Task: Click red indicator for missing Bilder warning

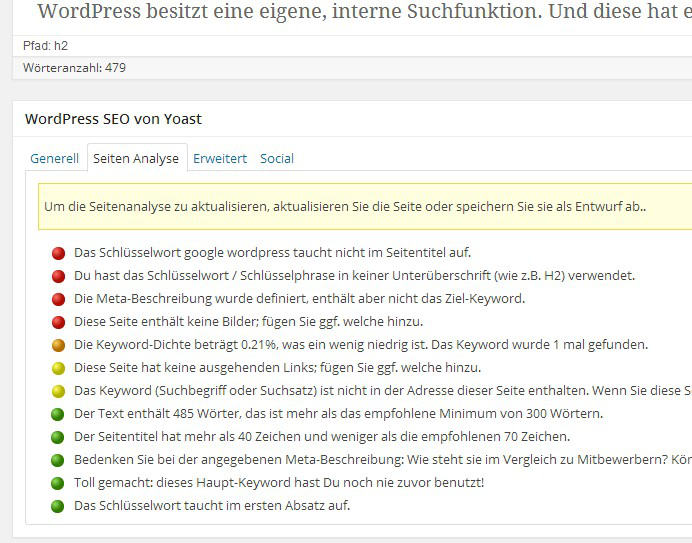Action: (58, 322)
